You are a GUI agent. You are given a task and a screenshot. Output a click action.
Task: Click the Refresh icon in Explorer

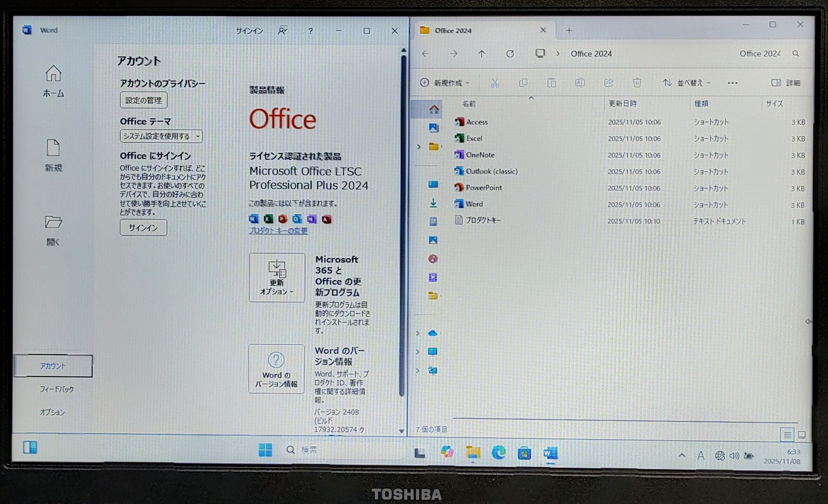(510, 54)
